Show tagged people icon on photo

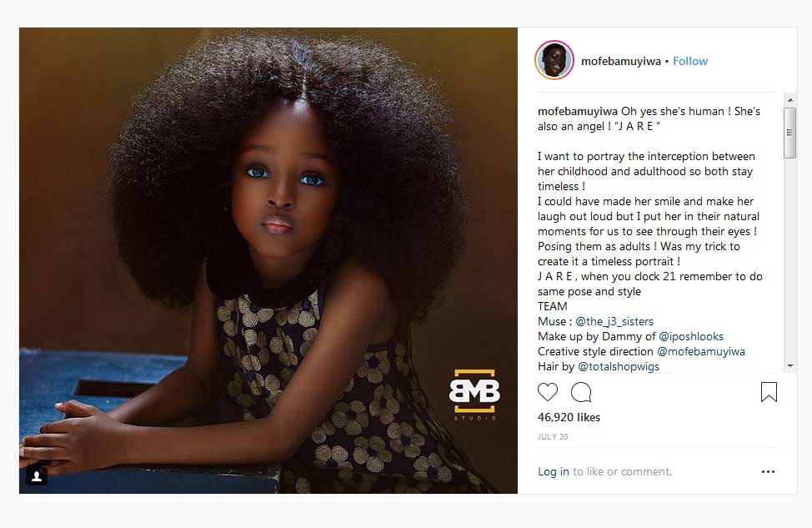click(37, 476)
